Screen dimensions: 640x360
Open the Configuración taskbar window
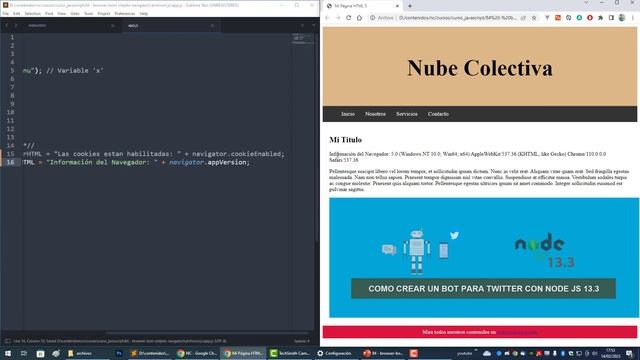point(335,353)
